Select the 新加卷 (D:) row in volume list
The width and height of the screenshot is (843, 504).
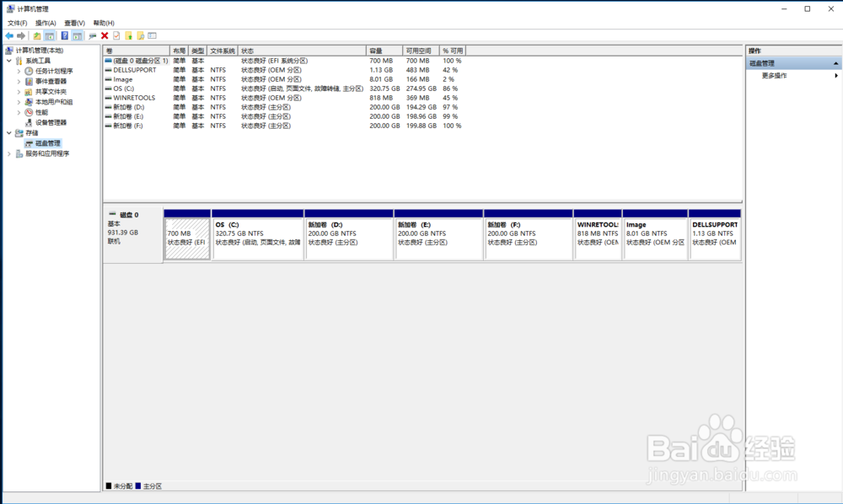(x=283, y=108)
